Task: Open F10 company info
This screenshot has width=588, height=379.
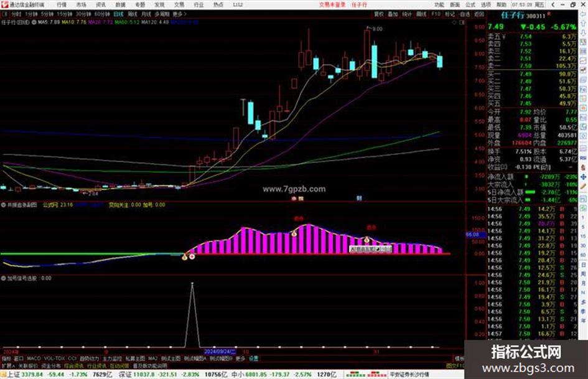Action: (436, 14)
